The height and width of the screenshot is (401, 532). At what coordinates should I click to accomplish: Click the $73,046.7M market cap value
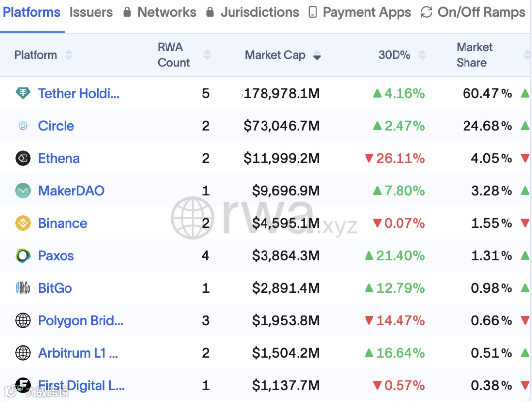tap(282, 126)
